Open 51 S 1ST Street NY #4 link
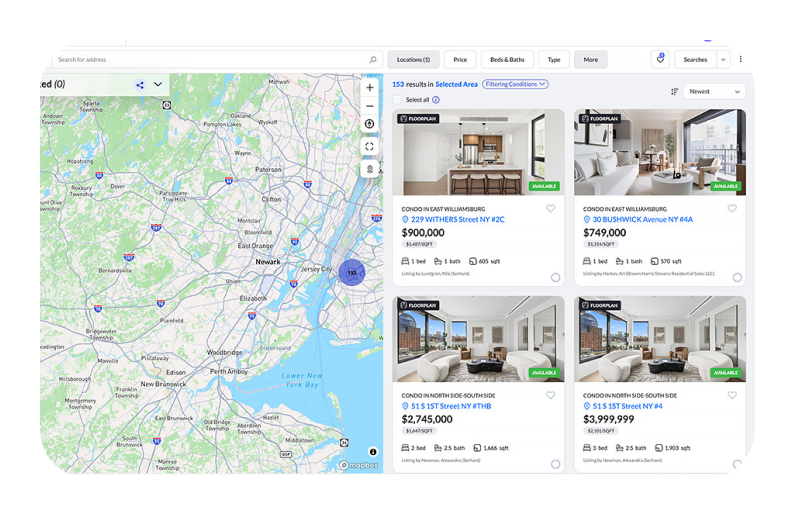This screenshot has height=519, width=795. click(x=627, y=406)
